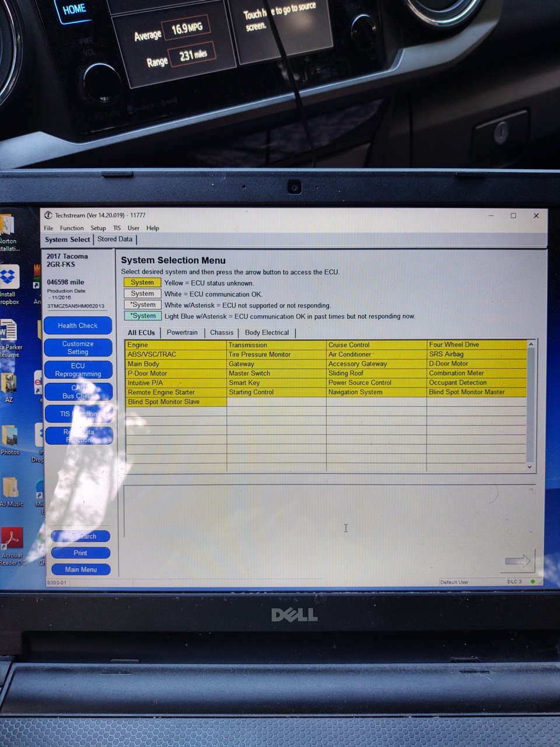The image size is (560, 747).
Task: Select the All ECUs tab
Action: pyautogui.click(x=141, y=333)
